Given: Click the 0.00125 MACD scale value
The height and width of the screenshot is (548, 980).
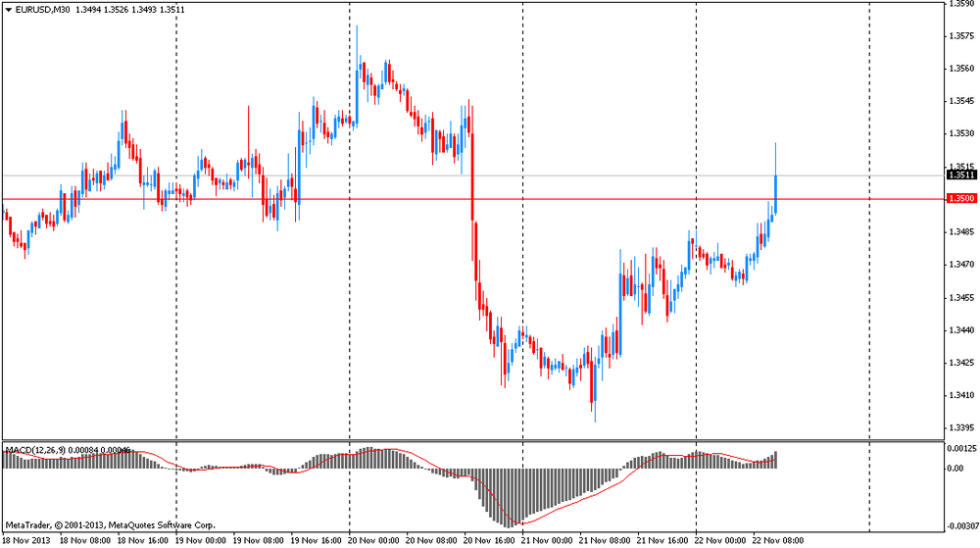Looking at the screenshot, I should 960,448.
